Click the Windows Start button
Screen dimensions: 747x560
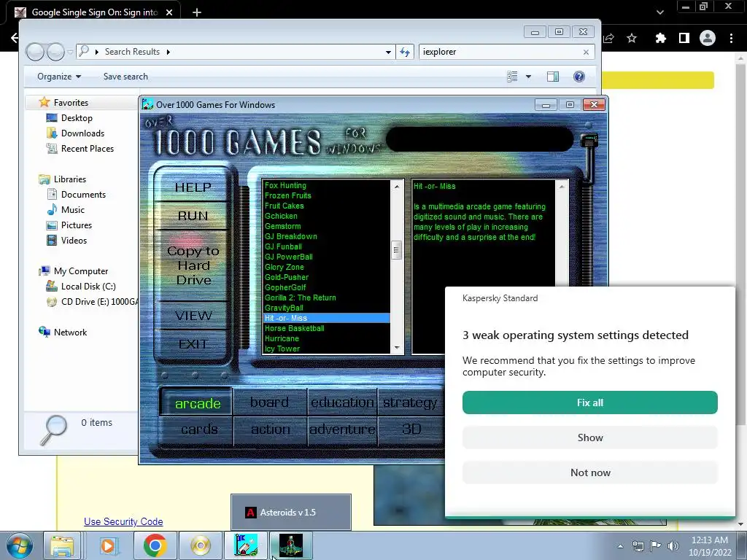click(20, 545)
